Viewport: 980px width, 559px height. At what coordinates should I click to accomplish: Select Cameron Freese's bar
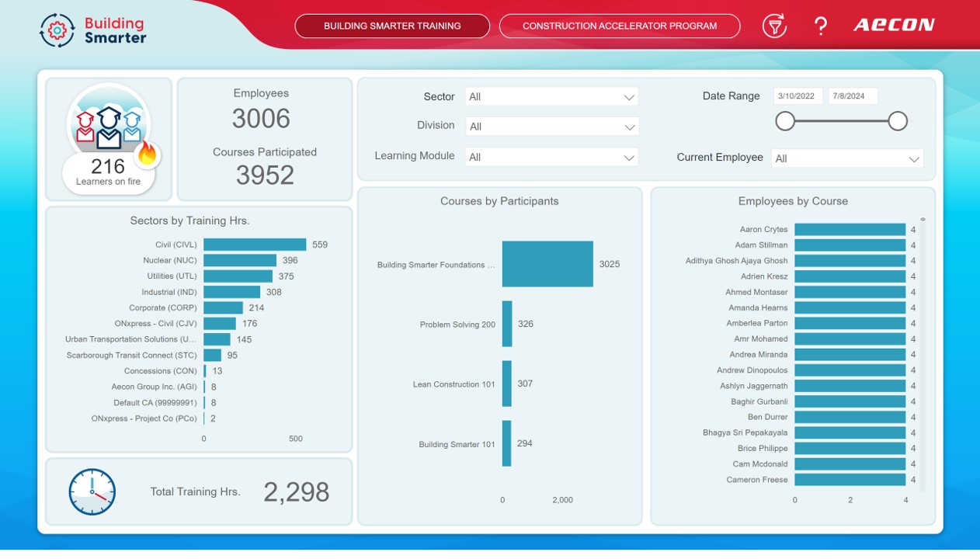click(x=850, y=480)
